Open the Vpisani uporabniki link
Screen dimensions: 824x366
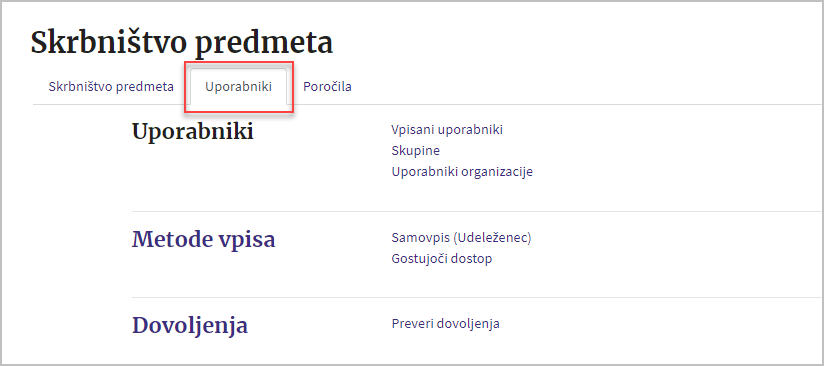[x=447, y=130]
